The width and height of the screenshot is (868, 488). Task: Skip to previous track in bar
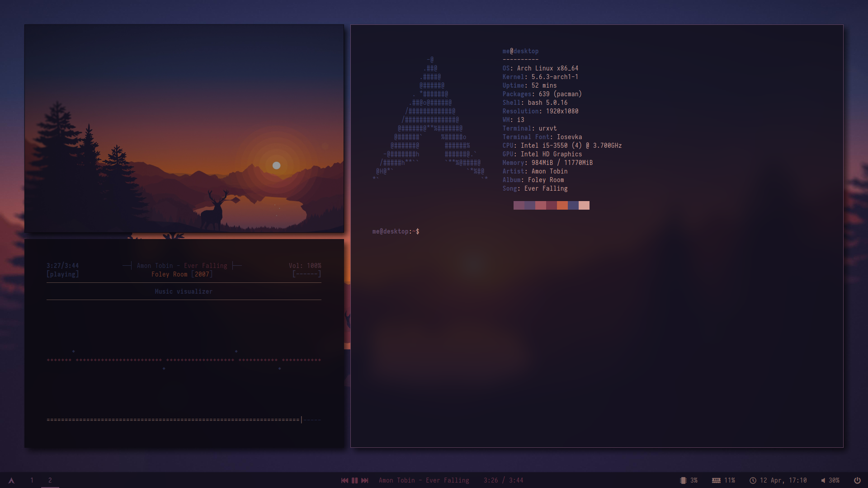(x=344, y=480)
